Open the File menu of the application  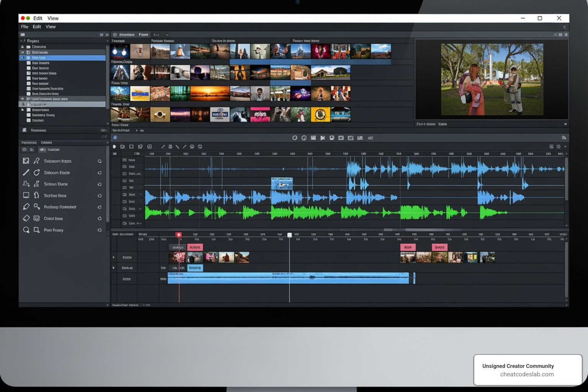tap(24, 26)
